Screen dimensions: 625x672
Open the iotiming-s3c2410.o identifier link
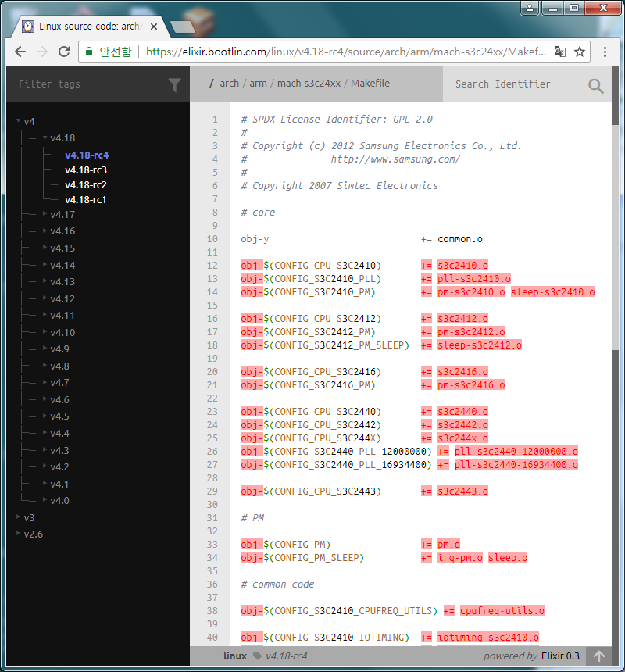[488, 638]
